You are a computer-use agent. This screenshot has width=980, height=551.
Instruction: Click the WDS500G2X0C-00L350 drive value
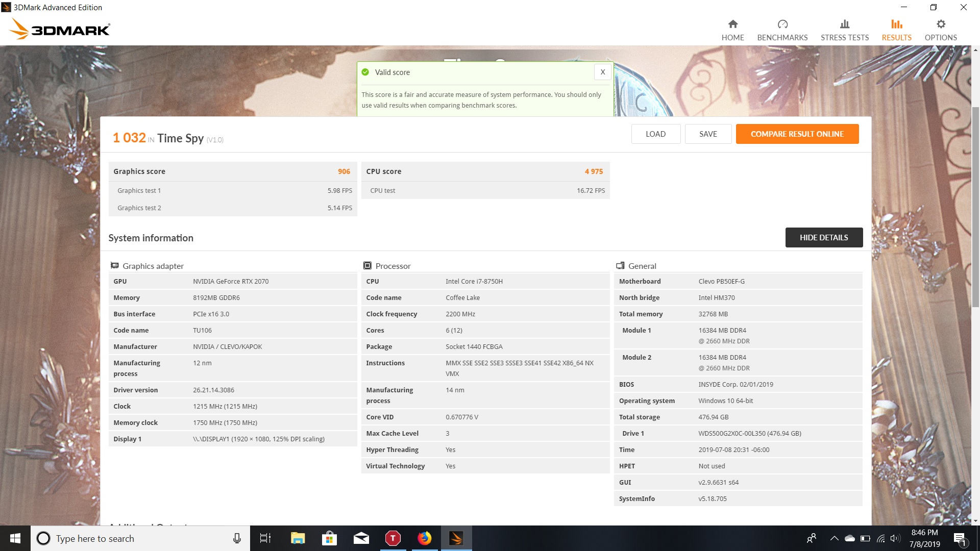pos(750,433)
